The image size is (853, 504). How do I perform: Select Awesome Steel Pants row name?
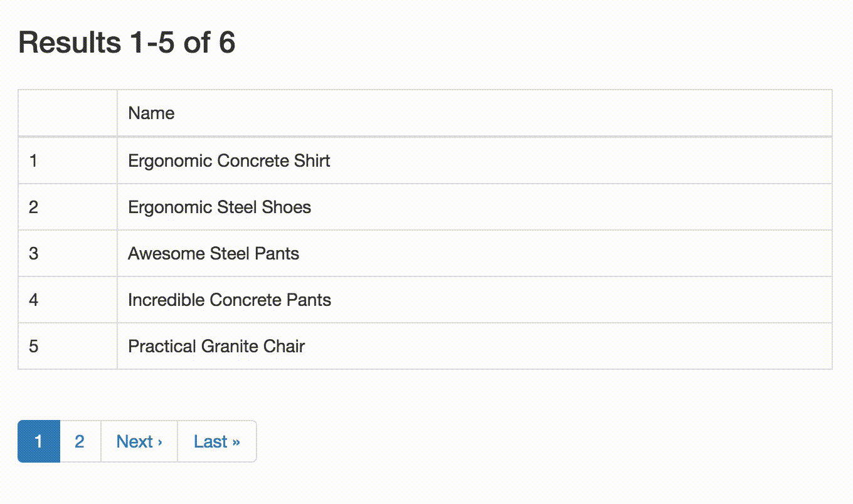pyautogui.click(x=213, y=254)
